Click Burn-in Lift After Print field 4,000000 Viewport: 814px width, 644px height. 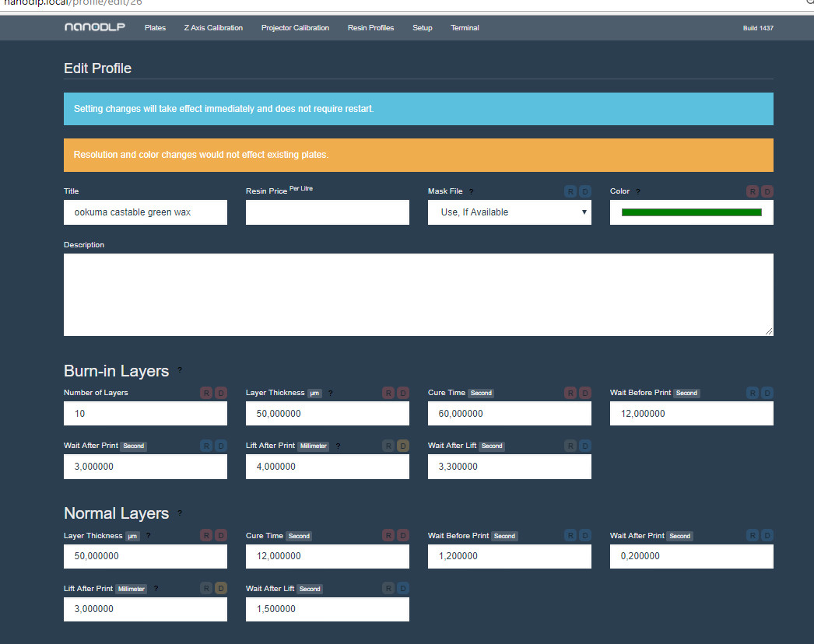(327, 467)
